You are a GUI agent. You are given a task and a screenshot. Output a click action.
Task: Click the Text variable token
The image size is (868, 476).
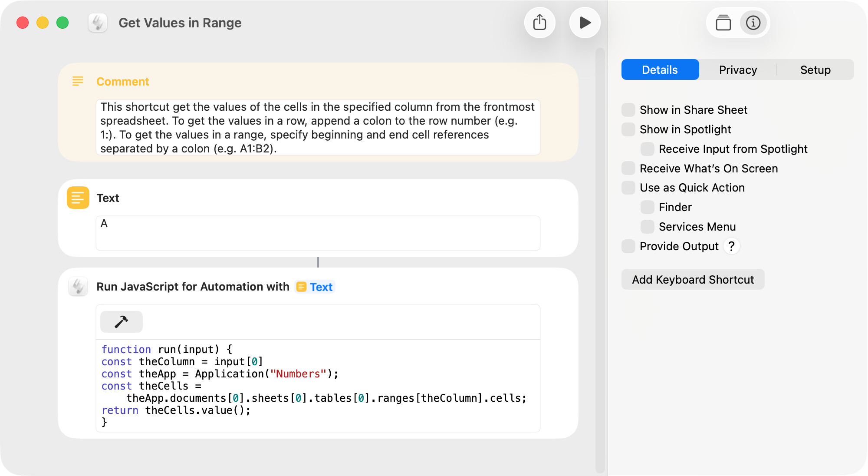(315, 287)
